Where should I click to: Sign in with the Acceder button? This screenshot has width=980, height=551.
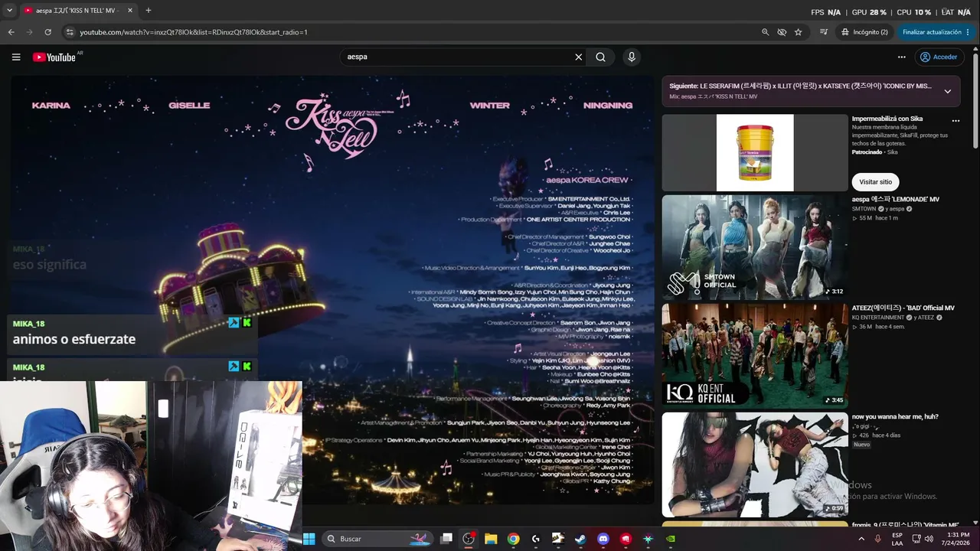click(939, 57)
